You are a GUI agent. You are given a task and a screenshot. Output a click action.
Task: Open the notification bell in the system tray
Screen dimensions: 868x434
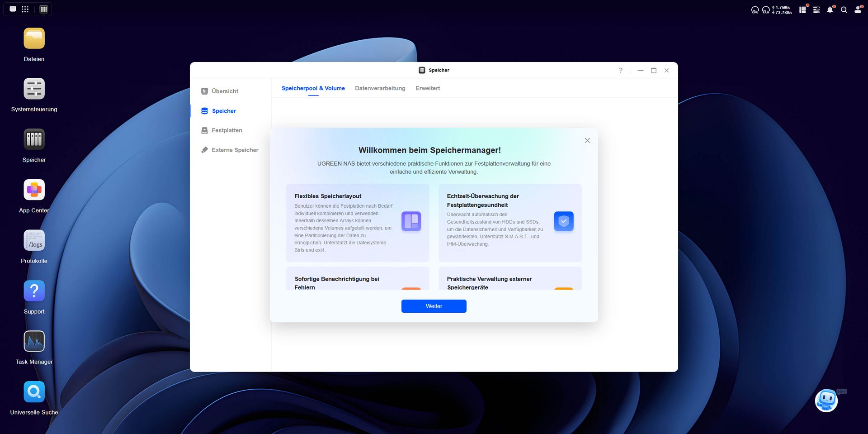tap(830, 9)
